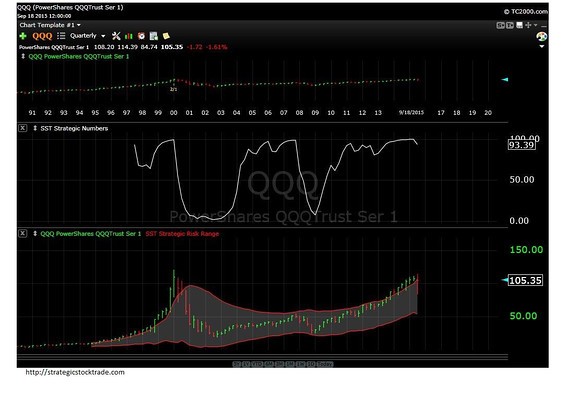Close the SST Strategic Risk Range pane
Screen dimensions: 569x398
pyautogui.click(x=22, y=233)
